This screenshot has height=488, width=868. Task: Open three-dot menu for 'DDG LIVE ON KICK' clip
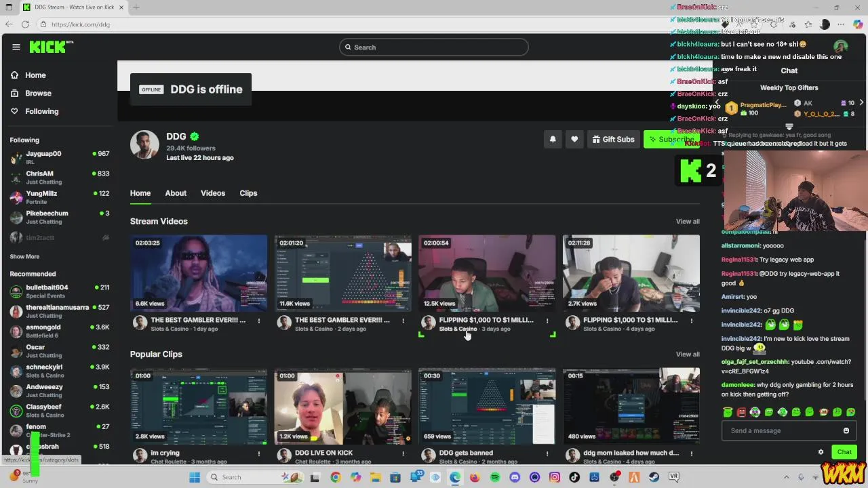pyautogui.click(x=403, y=453)
